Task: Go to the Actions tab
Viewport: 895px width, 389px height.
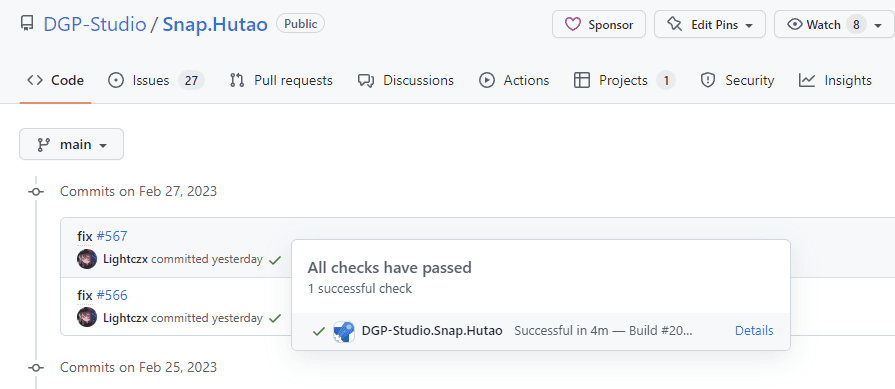Action: pyautogui.click(x=514, y=80)
